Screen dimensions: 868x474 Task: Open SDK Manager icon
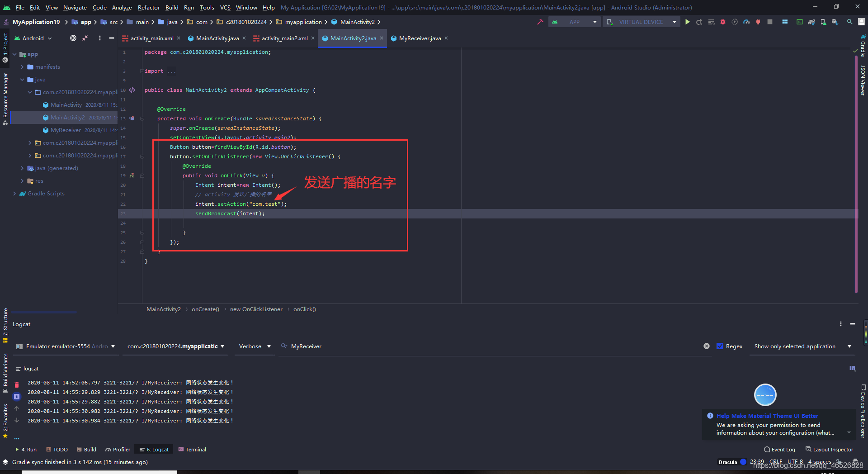click(835, 22)
